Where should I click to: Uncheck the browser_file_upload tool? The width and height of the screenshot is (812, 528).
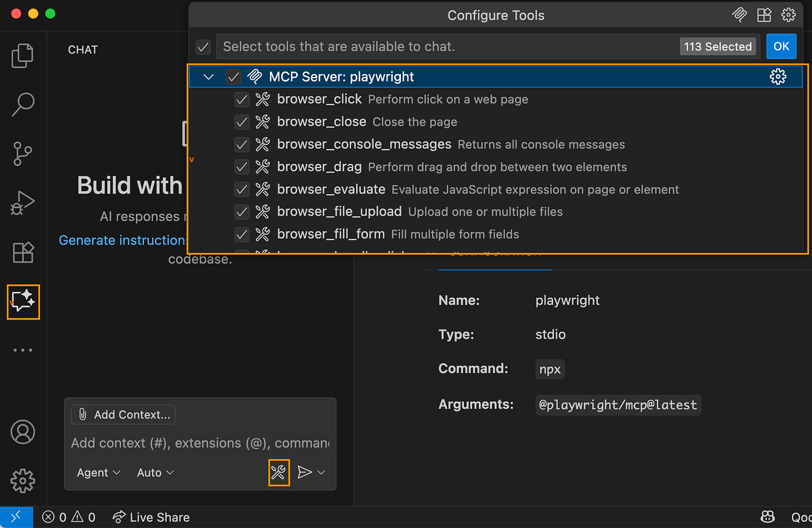(x=241, y=212)
